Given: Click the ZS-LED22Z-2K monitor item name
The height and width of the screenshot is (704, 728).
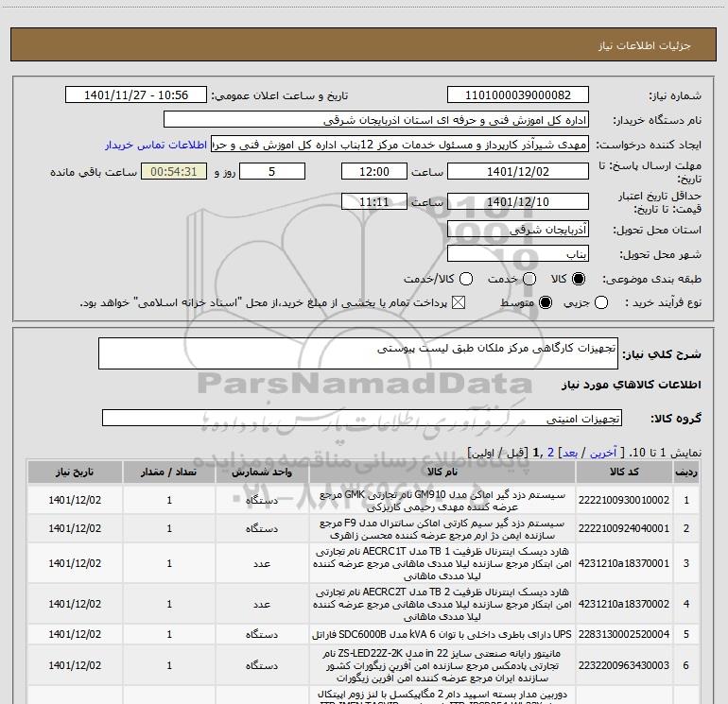Looking at the screenshot, I should click(x=442, y=665).
